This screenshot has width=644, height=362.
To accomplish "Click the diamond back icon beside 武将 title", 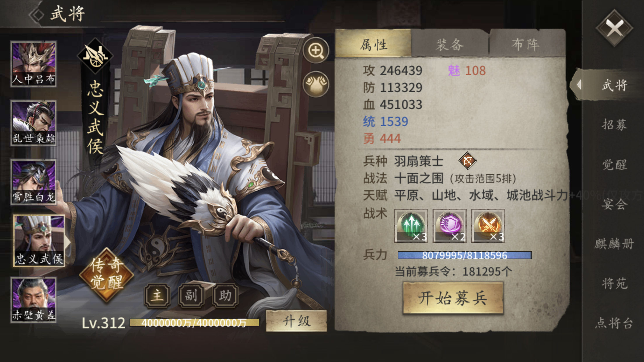I will coord(37,15).
